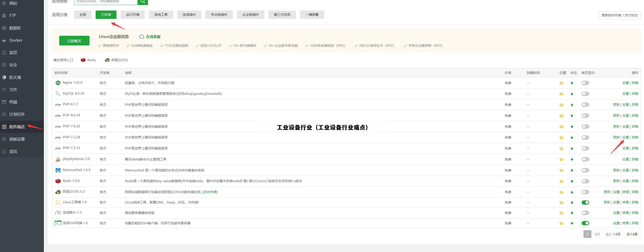The height and width of the screenshot is (252, 644).
Task: Select the 宝塔插件 category tab
Action: coord(189,15)
